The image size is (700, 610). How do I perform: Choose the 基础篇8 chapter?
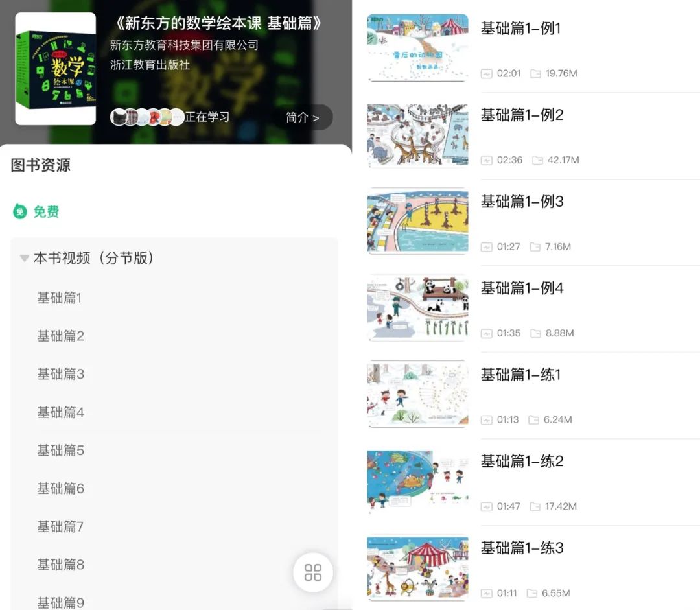[61, 565]
